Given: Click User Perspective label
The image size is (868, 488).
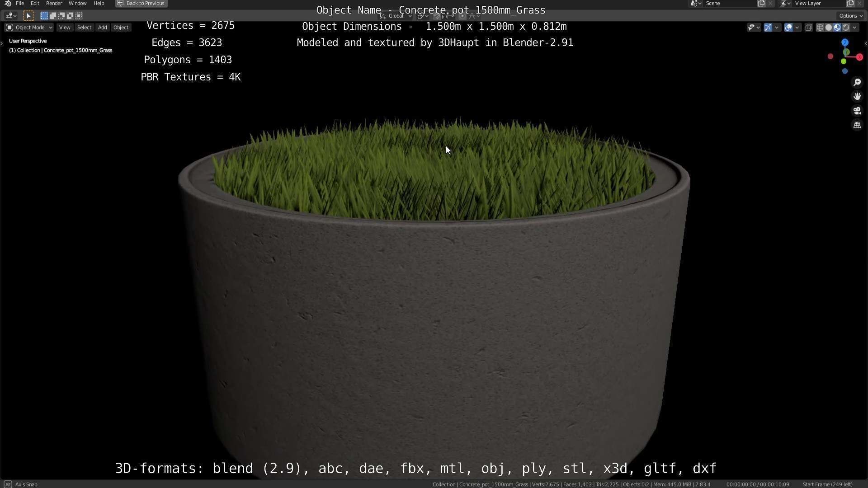Looking at the screenshot, I should 28,41.
